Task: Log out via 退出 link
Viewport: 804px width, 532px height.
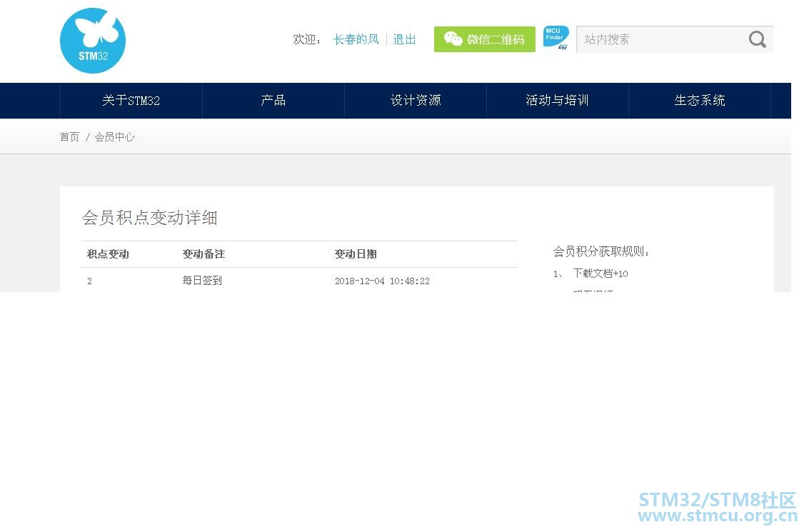Action: pyautogui.click(x=404, y=39)
